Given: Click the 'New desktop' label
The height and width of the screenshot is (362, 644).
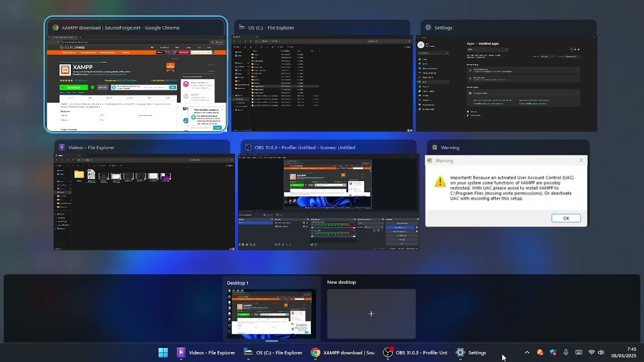Looking at the screenshot, I should (342, 282).
